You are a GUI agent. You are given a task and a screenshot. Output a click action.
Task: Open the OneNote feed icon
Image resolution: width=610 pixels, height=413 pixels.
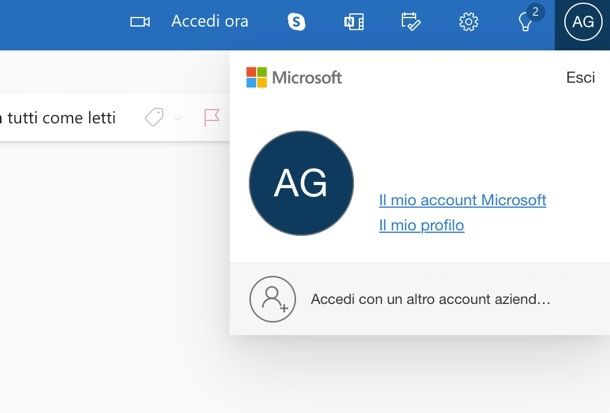354,22
